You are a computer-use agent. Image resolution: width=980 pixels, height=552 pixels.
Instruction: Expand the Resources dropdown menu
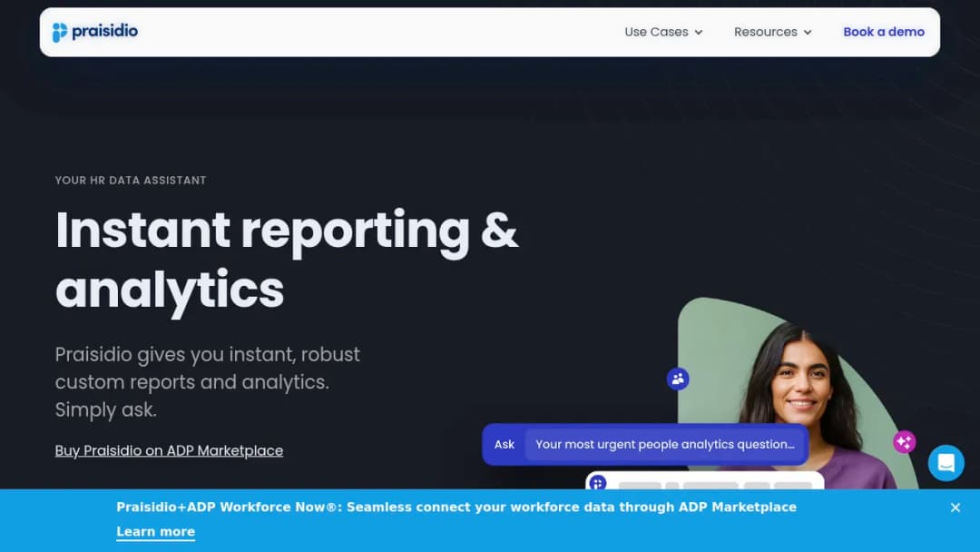772,32
